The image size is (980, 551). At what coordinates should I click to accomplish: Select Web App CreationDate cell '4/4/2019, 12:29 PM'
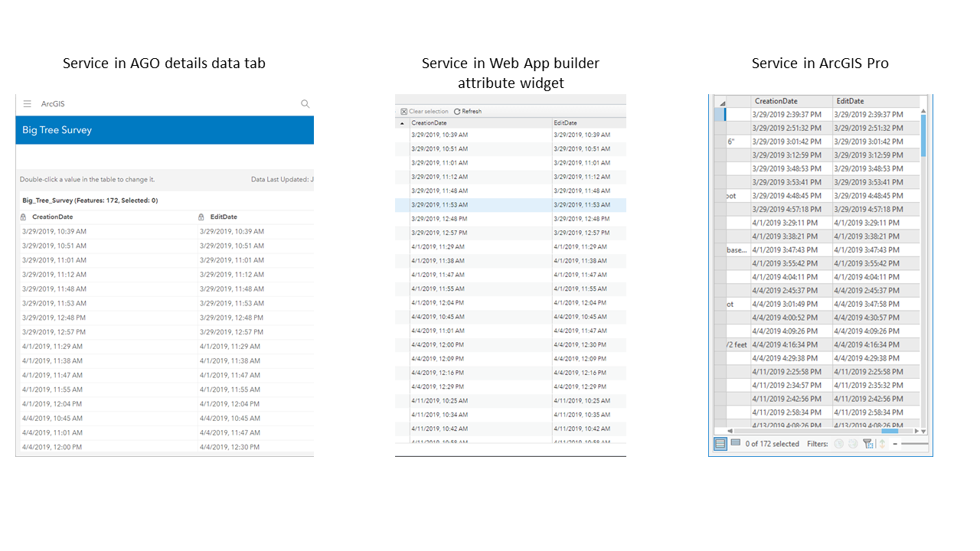[x=437, y=386]
